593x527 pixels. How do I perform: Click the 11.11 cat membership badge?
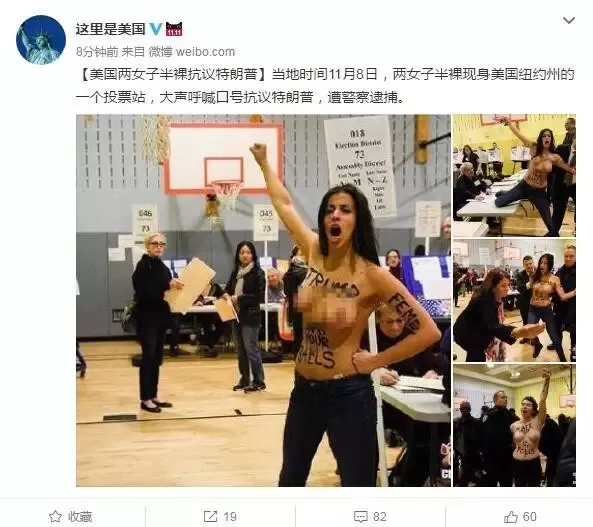pyautogui.click(x=174, y=29)
